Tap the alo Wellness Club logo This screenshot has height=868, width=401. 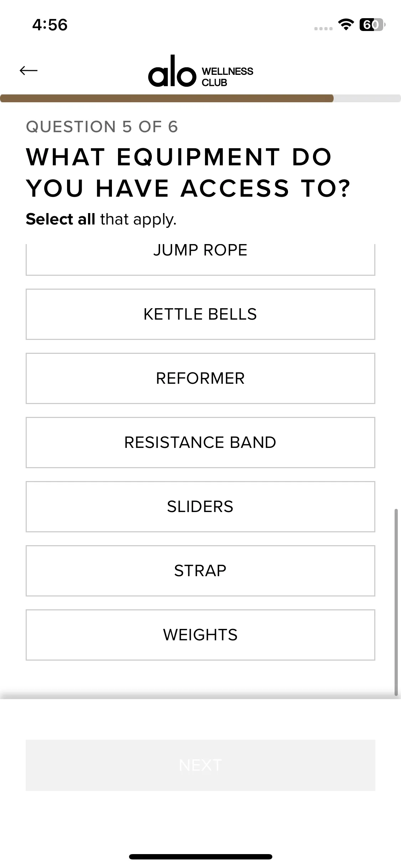pyautogui.click(x=200, y=72)
